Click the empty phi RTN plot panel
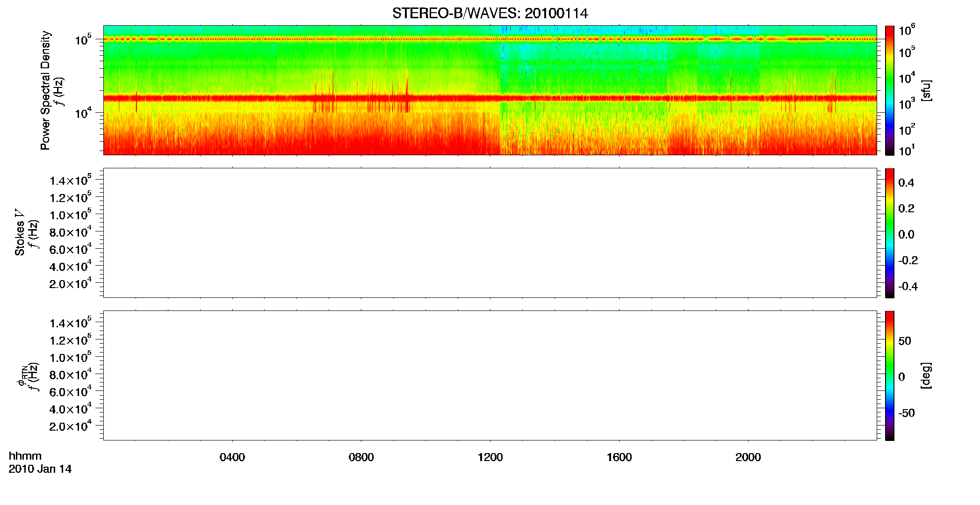The width and height of the screenshot is (980, 505). (x=490, y=375)
